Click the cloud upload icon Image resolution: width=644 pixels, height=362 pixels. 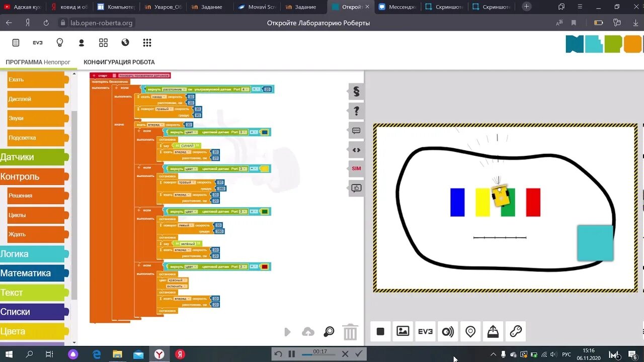[308, 332]
